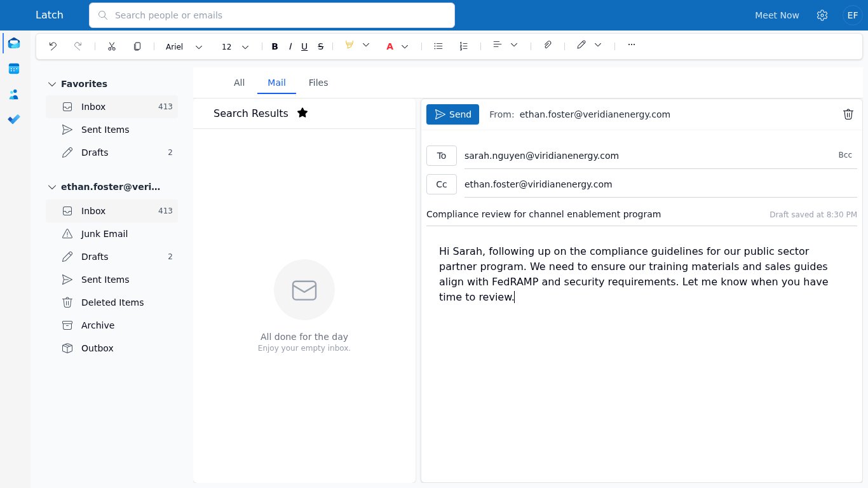Toggle the favorite star for Search Results
Screen dimensions: 868x488
tap(302, 113)
